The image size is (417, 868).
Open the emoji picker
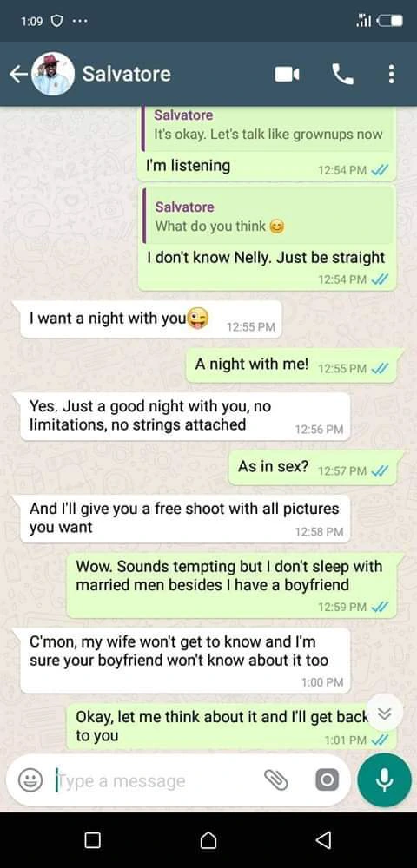pyautogui.click(x=30, y=780)
